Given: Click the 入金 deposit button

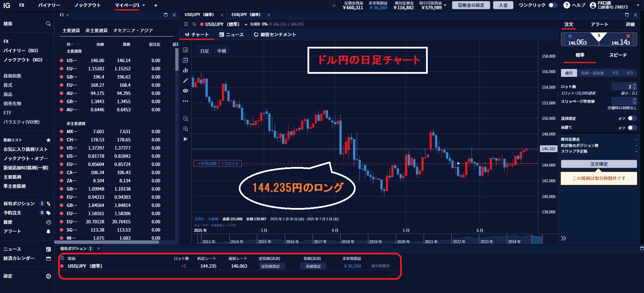Looking at the screenshot, I should (x=503, y=5).
